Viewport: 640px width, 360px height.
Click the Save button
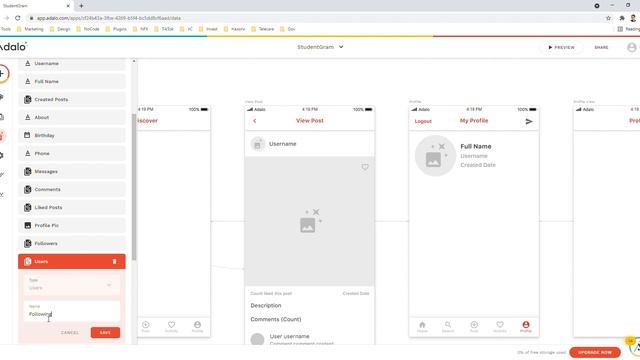pyautogui.click(x=105, y=333)
